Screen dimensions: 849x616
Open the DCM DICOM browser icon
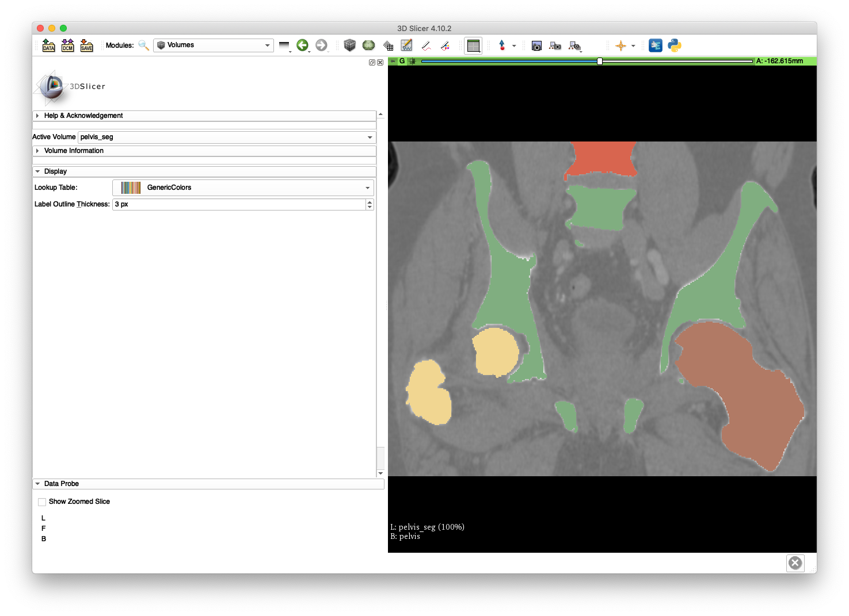pos(68,45)
